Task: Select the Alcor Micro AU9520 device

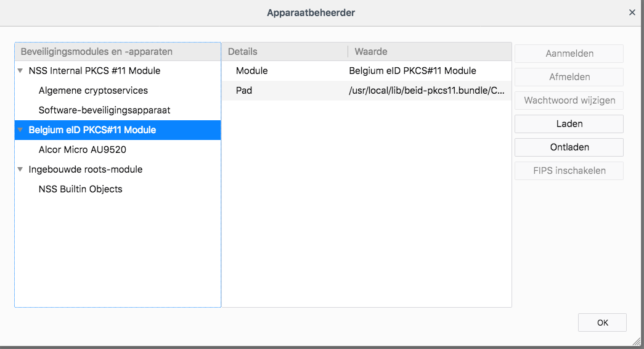Action: click(82, 150)
